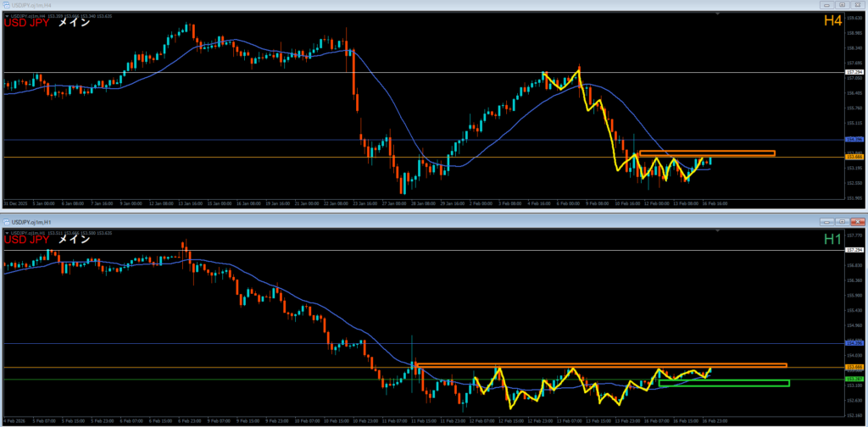Click the blue 154.396 price level label
This screenshot has height=427, width=868.
(x=854, y=140)
